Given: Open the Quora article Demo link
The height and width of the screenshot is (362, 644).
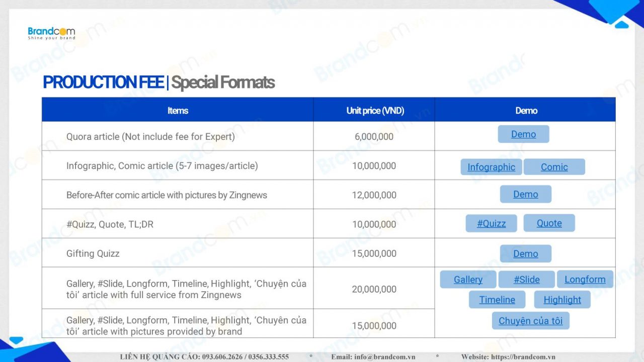Looking at the screenshot, I should [x=523, y=134].
